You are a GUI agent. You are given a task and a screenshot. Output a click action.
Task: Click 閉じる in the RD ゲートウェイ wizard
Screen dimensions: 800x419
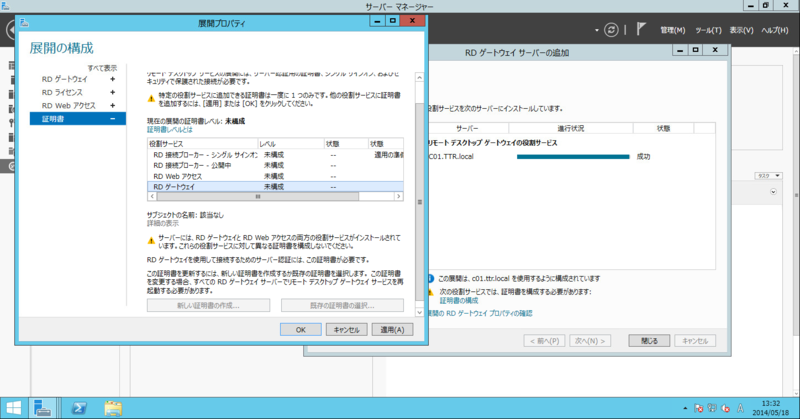tap(649, 341)
